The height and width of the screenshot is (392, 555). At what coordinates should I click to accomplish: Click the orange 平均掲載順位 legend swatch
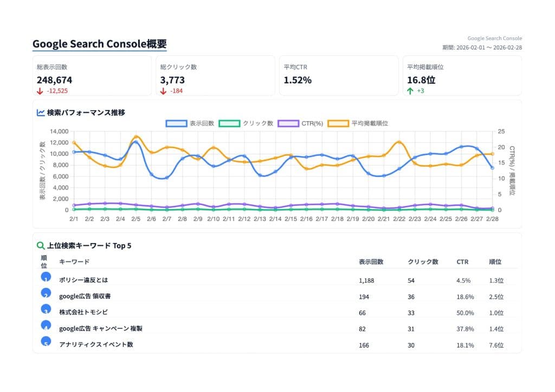click(x=338, y=123)
